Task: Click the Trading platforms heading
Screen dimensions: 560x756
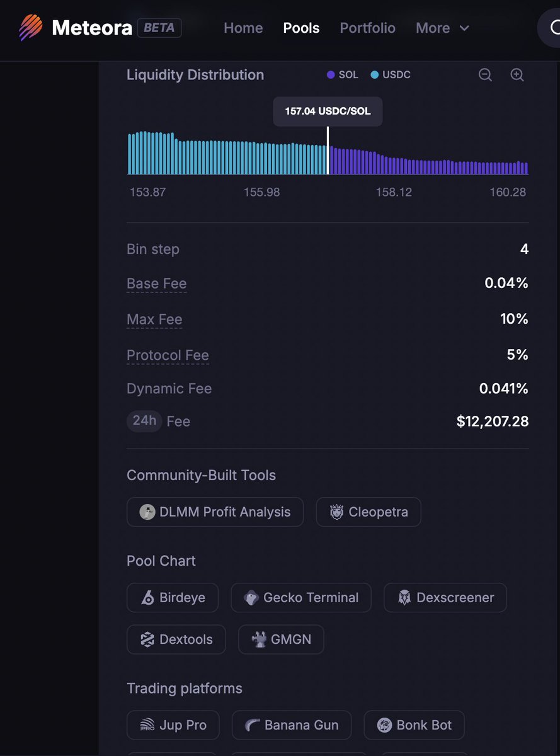Action: click(x=185, y=689)
